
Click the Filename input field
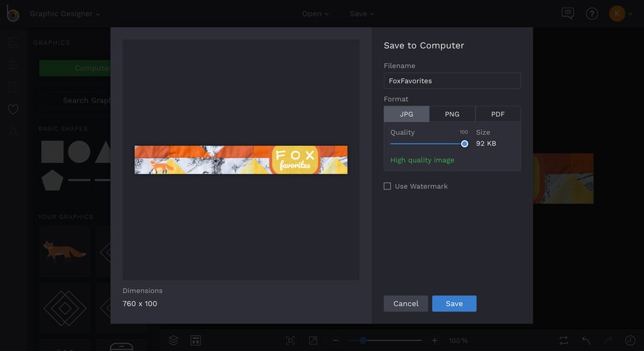452,81
